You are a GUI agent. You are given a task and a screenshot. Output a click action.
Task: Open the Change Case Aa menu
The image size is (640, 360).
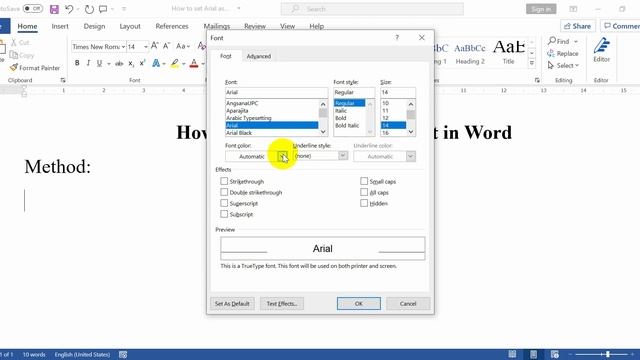[x=182, y=46]
